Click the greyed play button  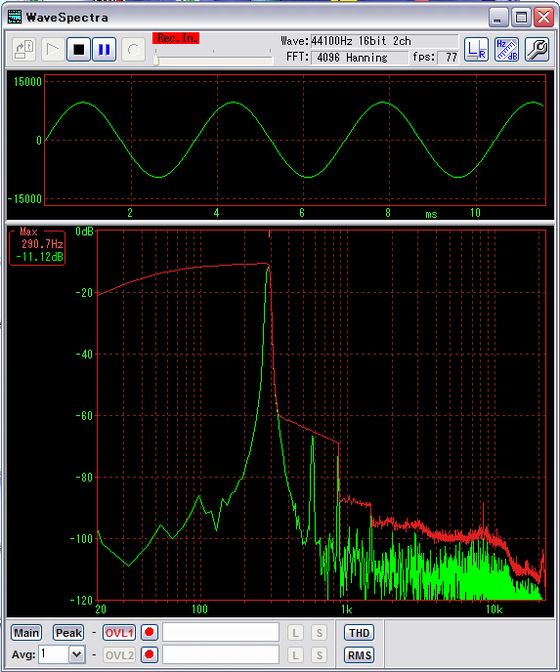pos(53,50)
